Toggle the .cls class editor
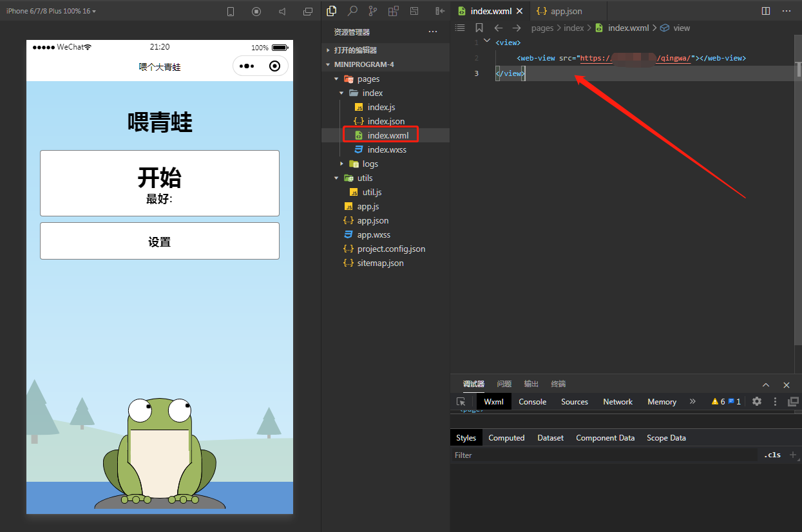 (772, 455)
